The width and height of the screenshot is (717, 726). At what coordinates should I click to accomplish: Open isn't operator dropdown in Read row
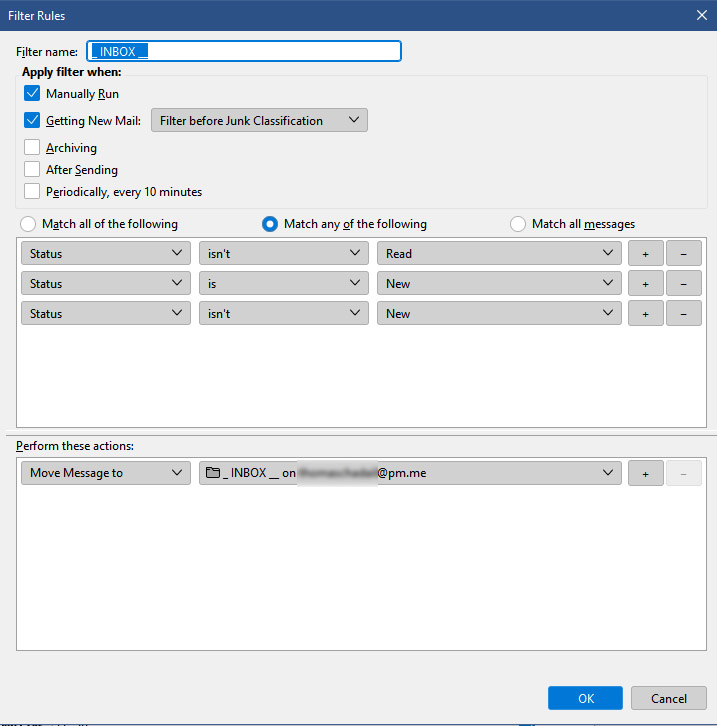click(284, 253)
